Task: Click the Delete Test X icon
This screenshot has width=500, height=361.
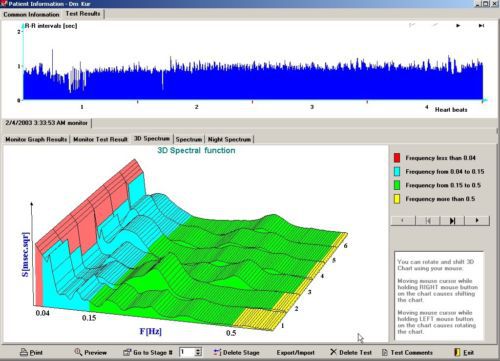Action: tap(333, 352)
